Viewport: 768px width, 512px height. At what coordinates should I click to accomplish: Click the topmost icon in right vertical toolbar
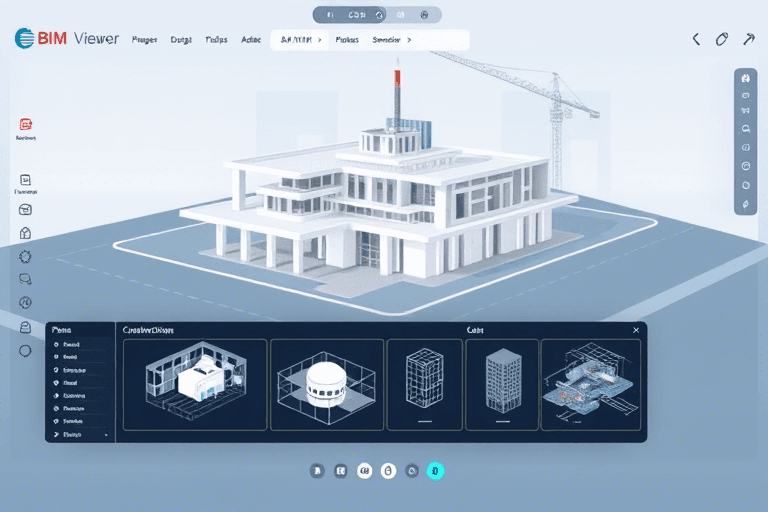coord(743,77)
